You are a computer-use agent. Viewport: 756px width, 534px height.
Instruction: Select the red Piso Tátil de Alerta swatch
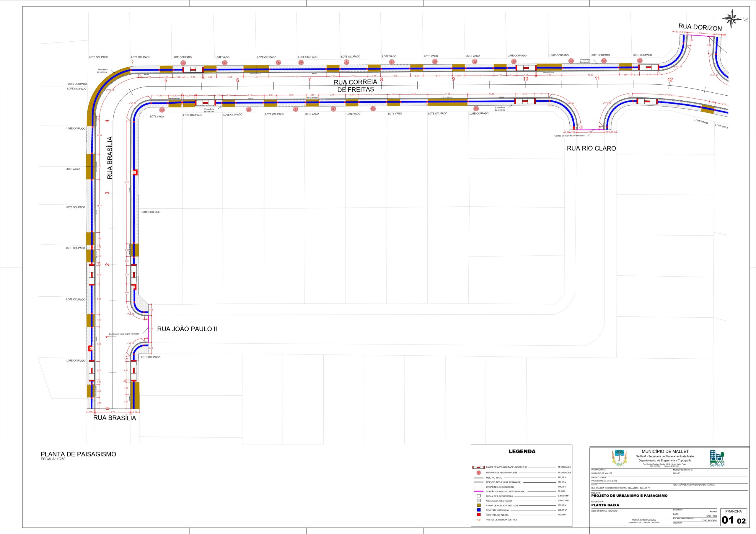pos(479,515)
